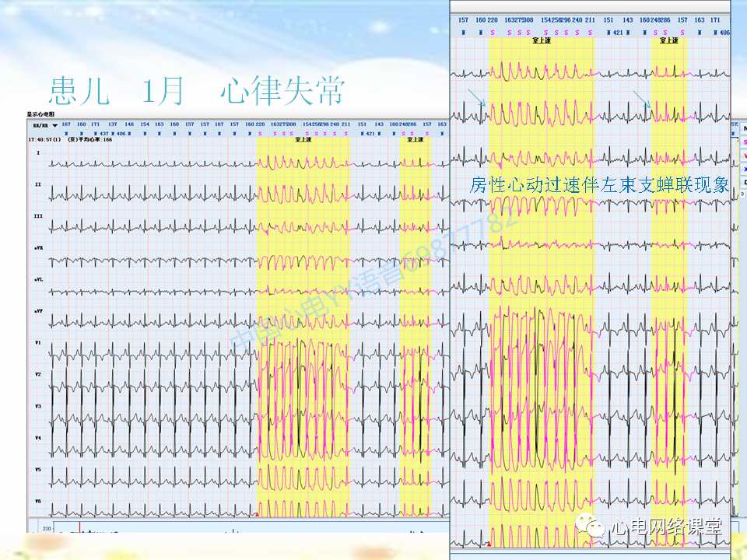
Task: Click the 437 RR interval value
Action: click(x=104, y=134)
